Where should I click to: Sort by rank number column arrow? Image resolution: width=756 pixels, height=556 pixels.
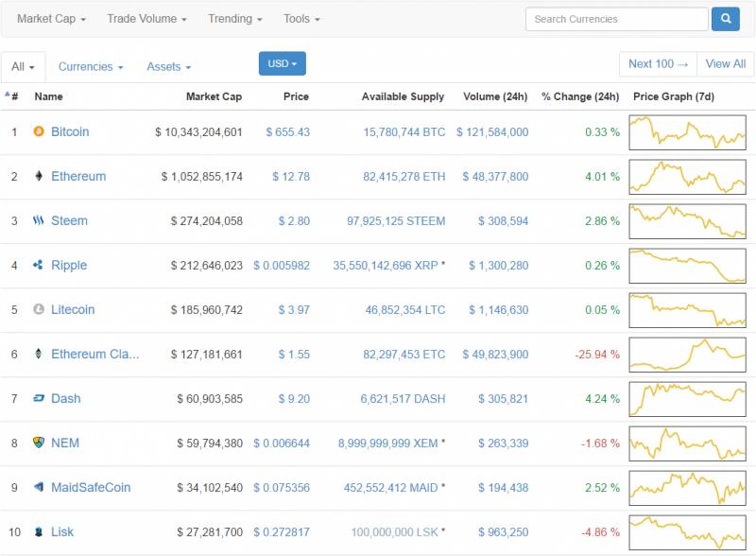(8, 95)
